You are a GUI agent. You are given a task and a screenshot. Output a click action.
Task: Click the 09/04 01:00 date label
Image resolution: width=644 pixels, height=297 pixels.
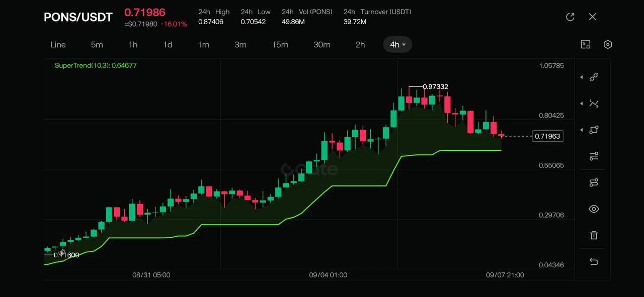coord(328,275)
